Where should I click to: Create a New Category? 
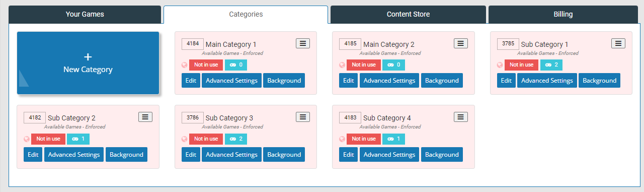[88, 63]
